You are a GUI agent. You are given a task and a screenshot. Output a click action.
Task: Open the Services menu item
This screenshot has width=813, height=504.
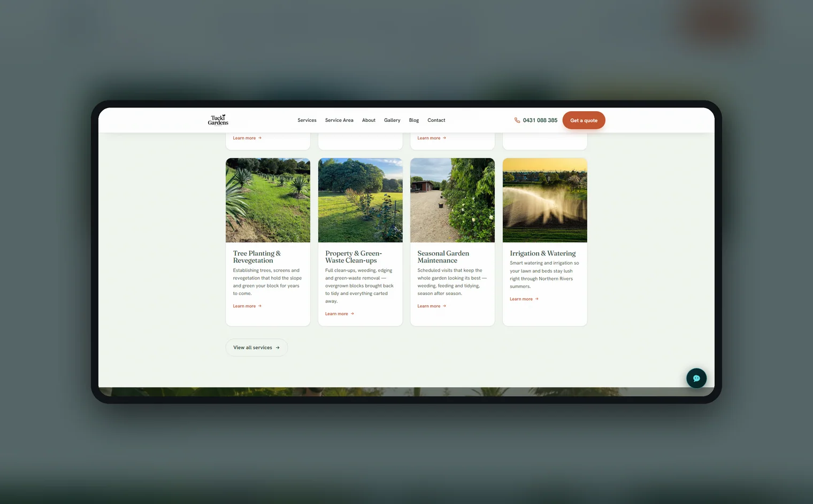click(307, 120)
